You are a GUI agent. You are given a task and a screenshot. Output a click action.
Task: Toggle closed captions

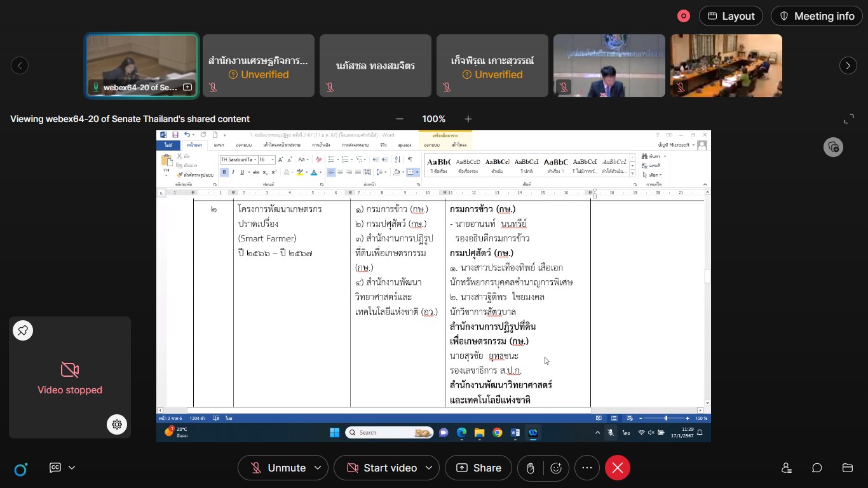tap(55, 468)
